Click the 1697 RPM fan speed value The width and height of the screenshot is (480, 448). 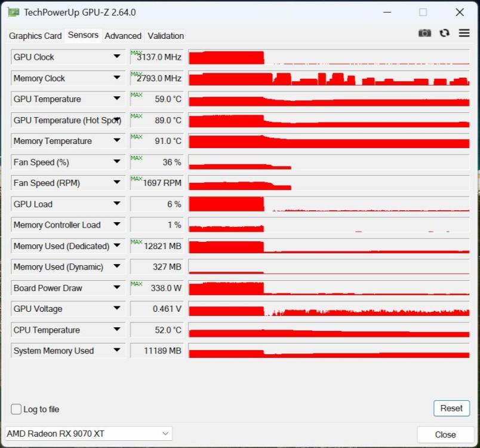(x=157, y=183)
